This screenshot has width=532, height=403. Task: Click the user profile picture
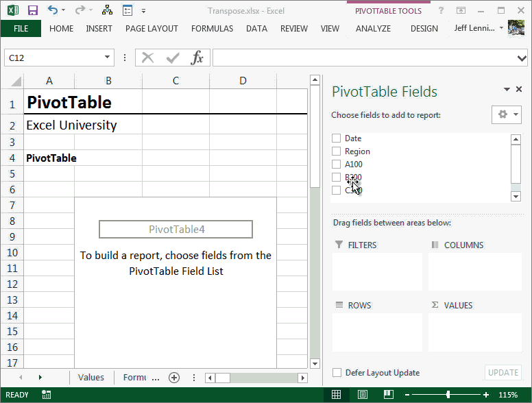[x=516, y=28]
